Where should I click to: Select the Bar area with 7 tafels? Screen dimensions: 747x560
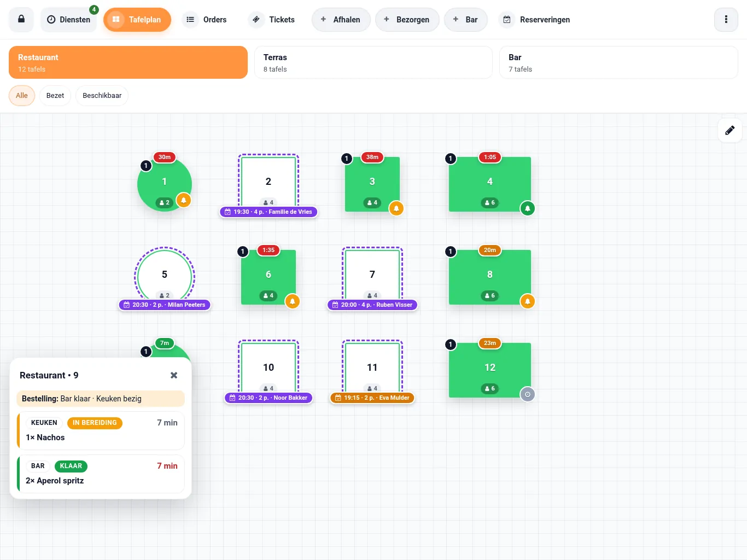[x=618, y=62]
